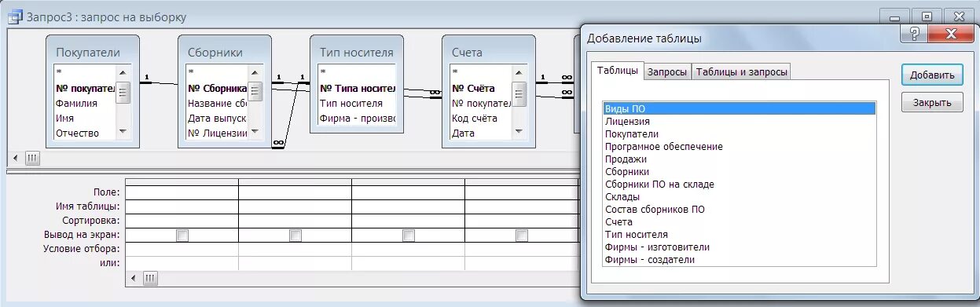Select Счета in the dialog list
This screenshot has height=307, width=980.
[x=739, y=222]
